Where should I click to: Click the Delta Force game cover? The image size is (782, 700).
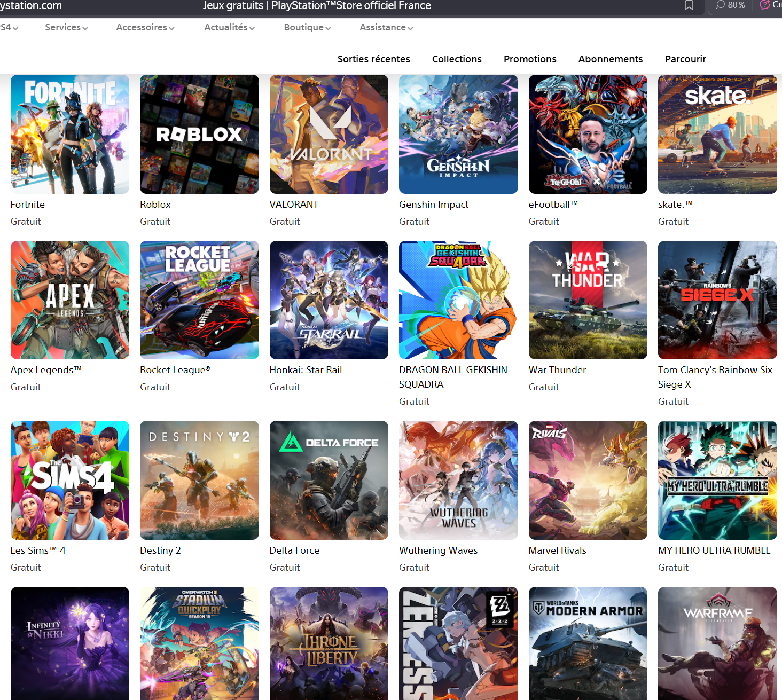329,480
